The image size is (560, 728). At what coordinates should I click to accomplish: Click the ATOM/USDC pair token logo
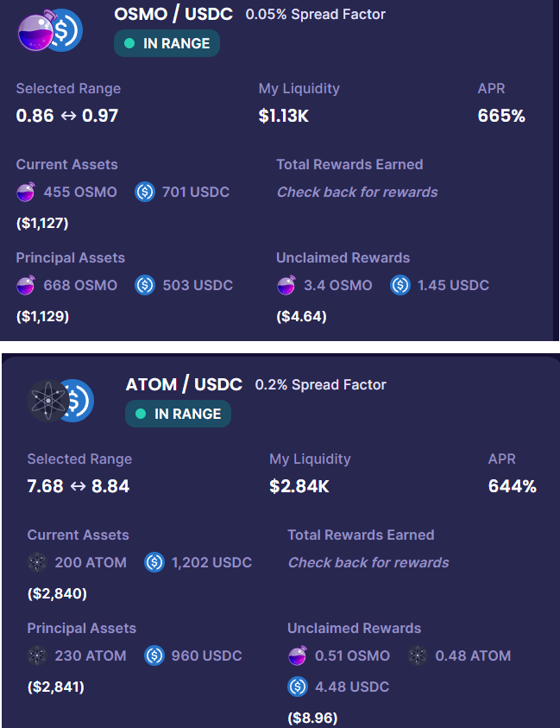(x=60, y=400)
